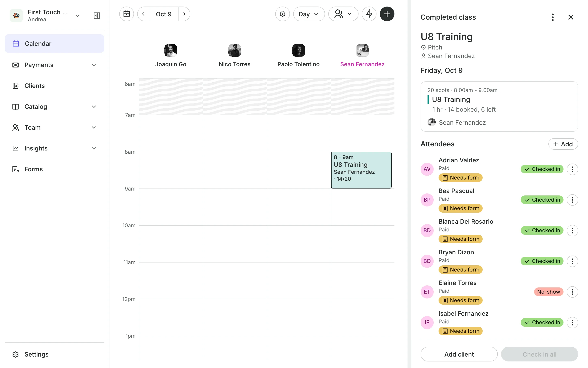Toggle Adrian Valdez Checked in status
This screenshot has height=368, width=588.
tap(542, 169)
